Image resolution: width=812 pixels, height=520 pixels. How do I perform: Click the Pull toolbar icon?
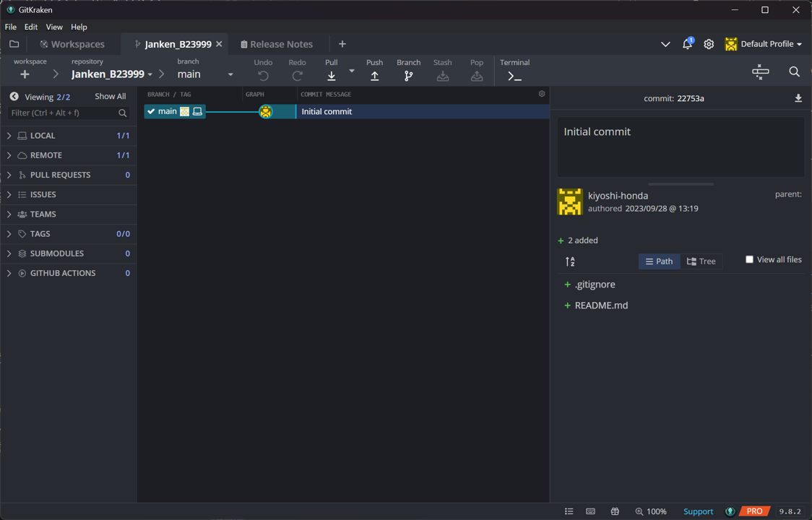pyautogui.click(x=331, y=76)
